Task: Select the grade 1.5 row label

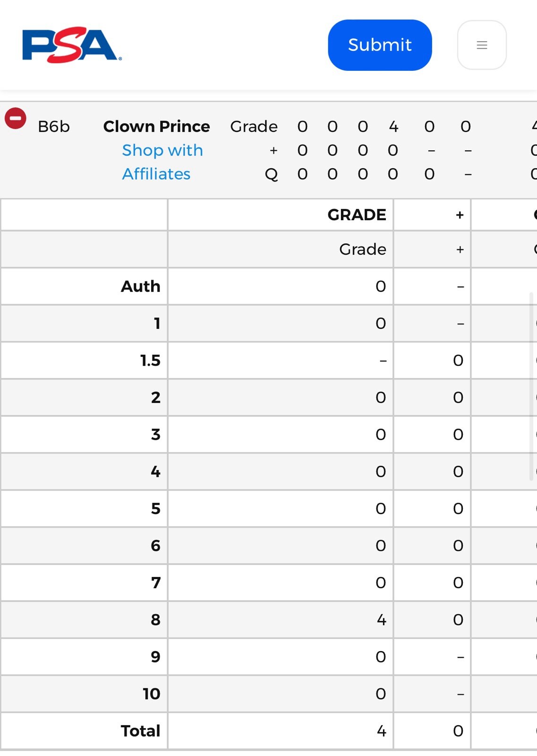Action: pos(150,361)
